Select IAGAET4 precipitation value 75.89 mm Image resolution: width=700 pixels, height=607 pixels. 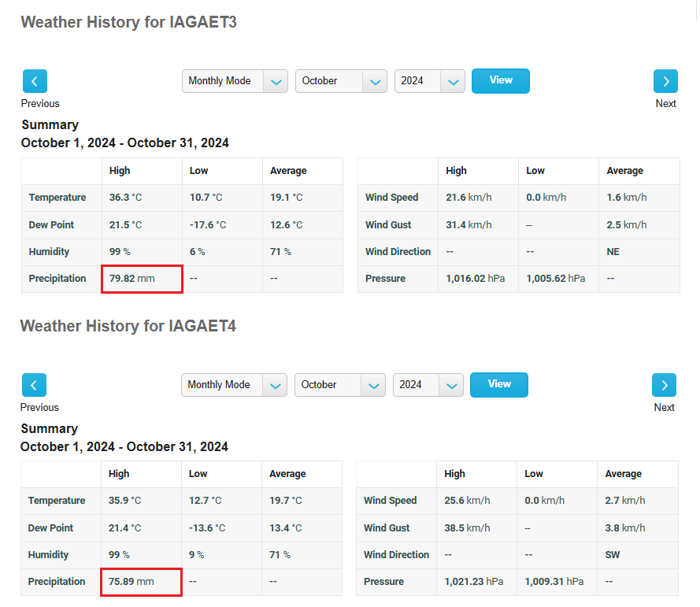(x=131, y=582)
